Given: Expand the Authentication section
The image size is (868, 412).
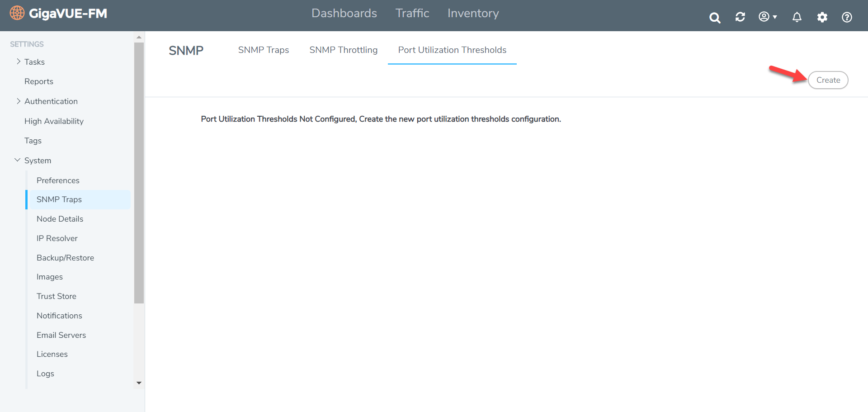Looking at the screenshot, I should [x=19, y=101].
